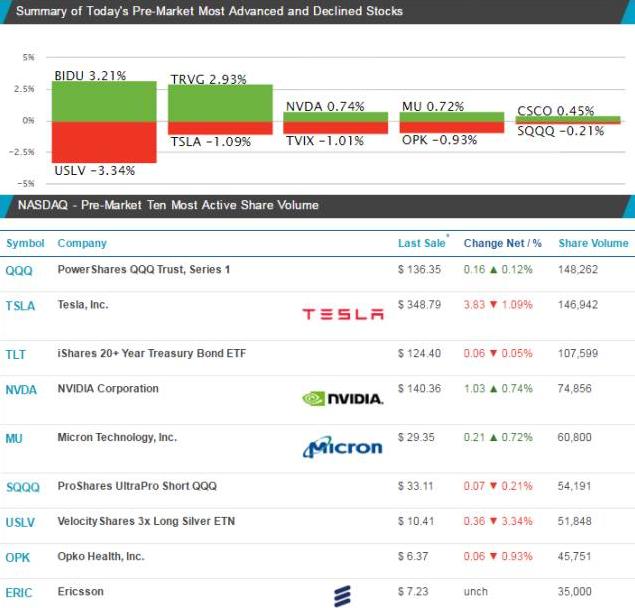635x608 pixels.
Task: Click ProShares UltraPro Short QQQ text
Action: 137,486
